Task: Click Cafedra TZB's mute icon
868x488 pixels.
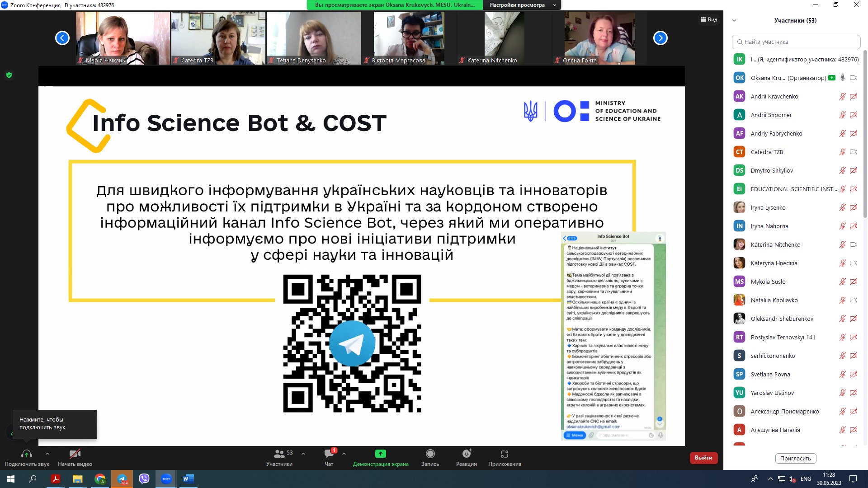Action: point(842,152)
